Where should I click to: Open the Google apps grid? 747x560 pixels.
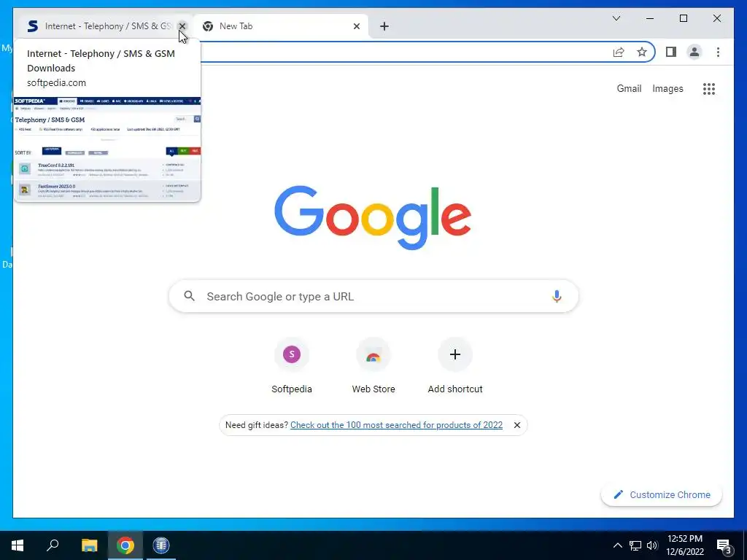coord(709,88)
